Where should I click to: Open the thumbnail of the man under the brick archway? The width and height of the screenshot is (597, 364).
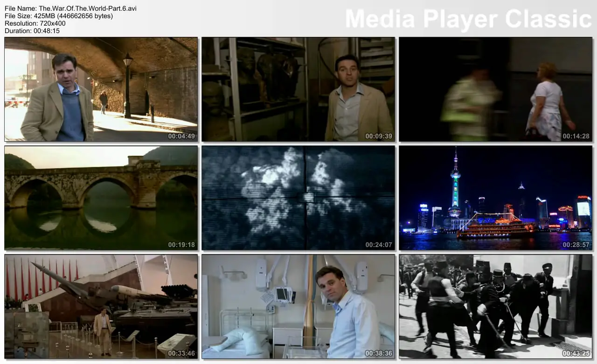pos(101,89)
